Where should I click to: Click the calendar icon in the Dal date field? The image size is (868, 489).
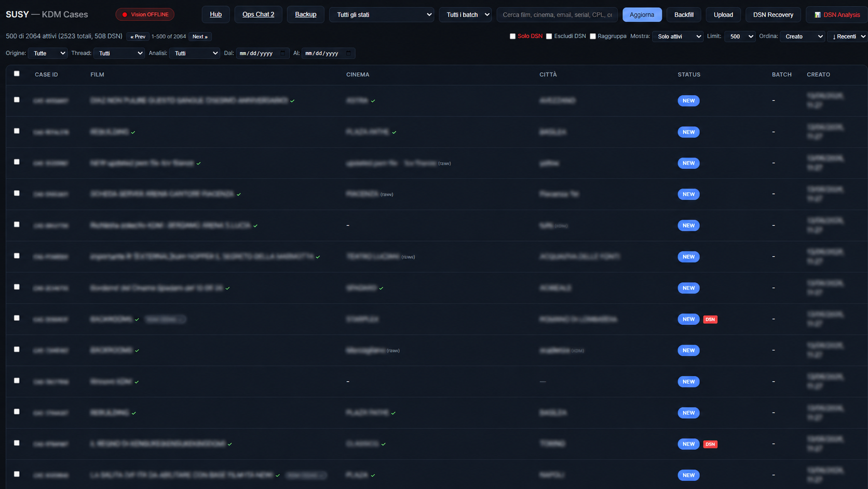tap(283, 53)
